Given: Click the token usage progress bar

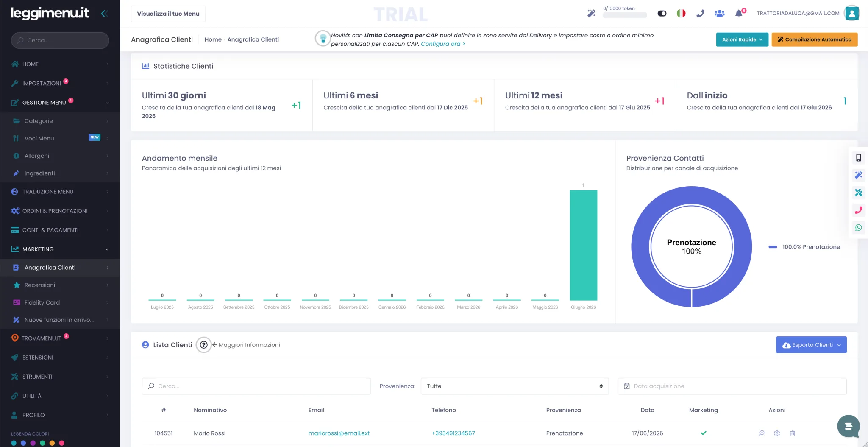Looking at the screenshot, I should (625, 15).
